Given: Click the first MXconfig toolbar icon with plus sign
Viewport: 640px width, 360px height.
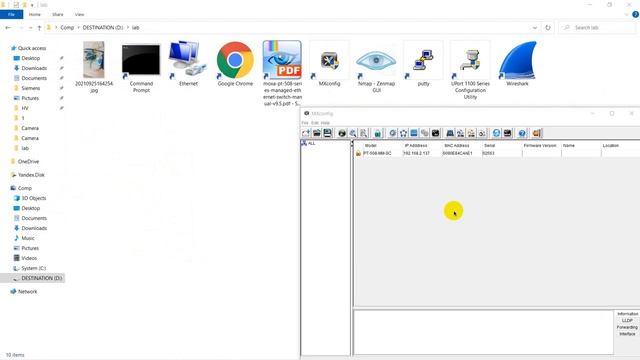Looking at the screenshot, I should pos(306,133).
